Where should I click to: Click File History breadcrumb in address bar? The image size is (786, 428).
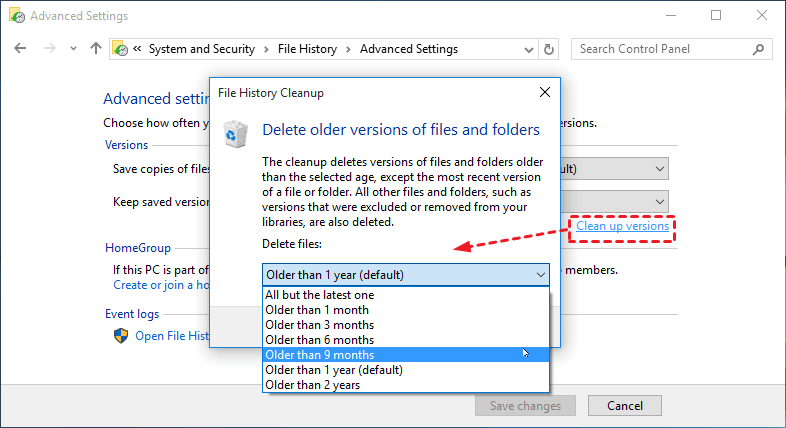point(307,49)
